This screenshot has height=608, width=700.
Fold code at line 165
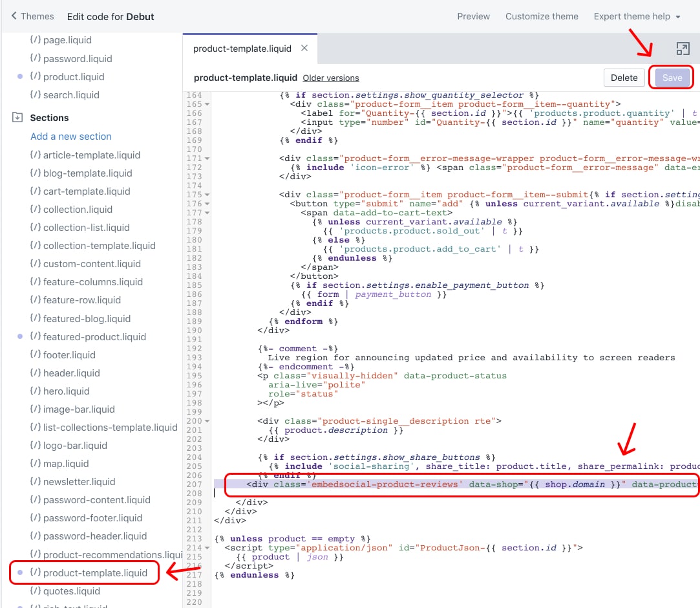207,104
